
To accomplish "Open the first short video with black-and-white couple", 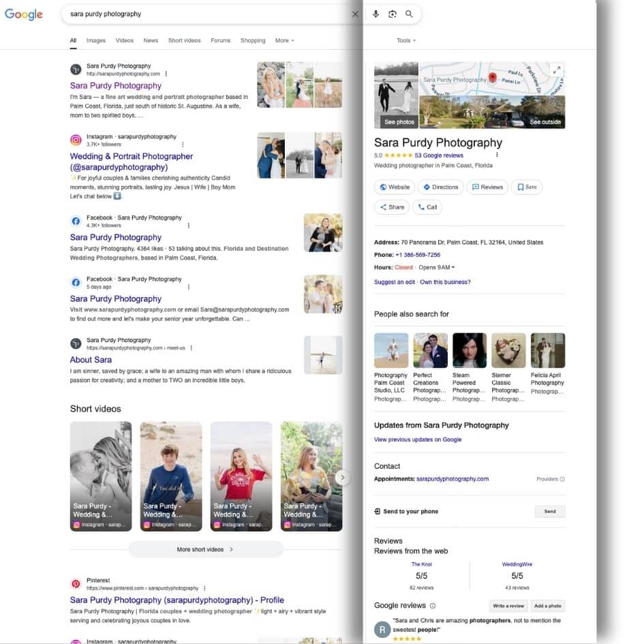I will coord(101,476).
